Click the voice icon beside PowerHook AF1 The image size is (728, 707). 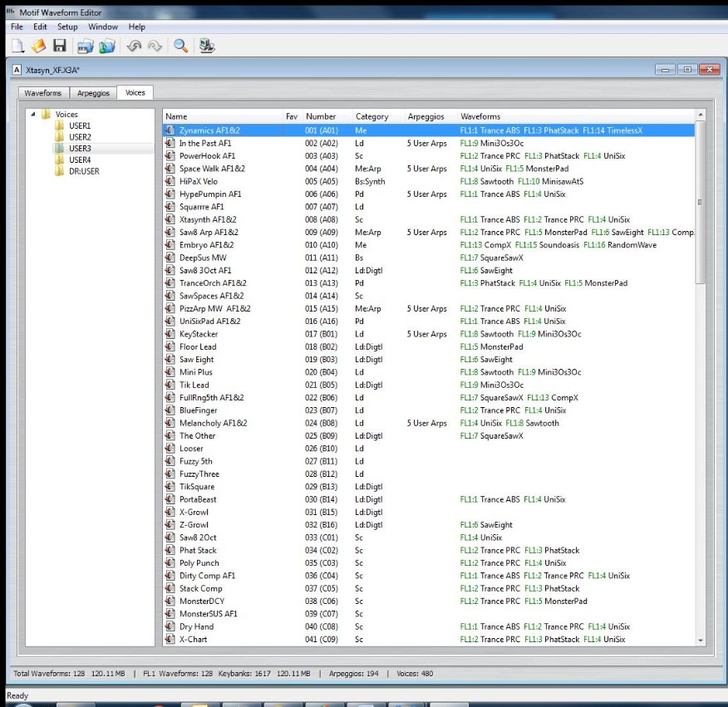[170, 155]
